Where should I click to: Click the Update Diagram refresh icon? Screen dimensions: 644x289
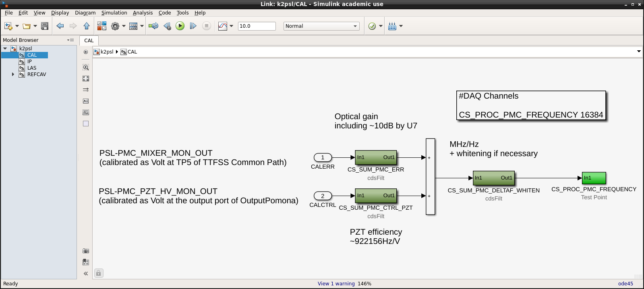[153, 26]
